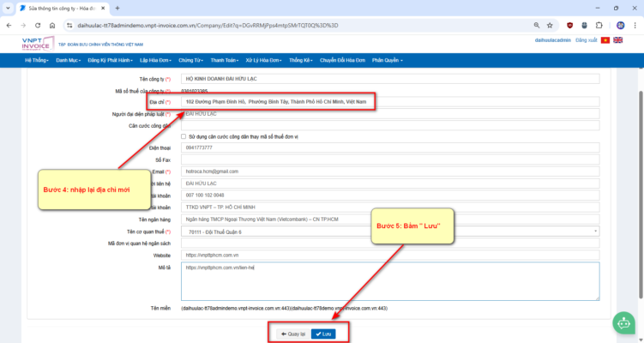
Task: Expand the Chứng Từ menu
Action: click(191, 60)
